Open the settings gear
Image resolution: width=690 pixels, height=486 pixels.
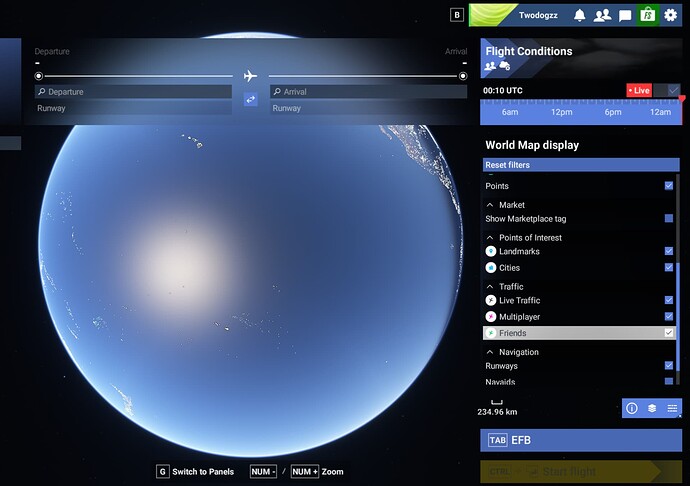click(671, 15)
